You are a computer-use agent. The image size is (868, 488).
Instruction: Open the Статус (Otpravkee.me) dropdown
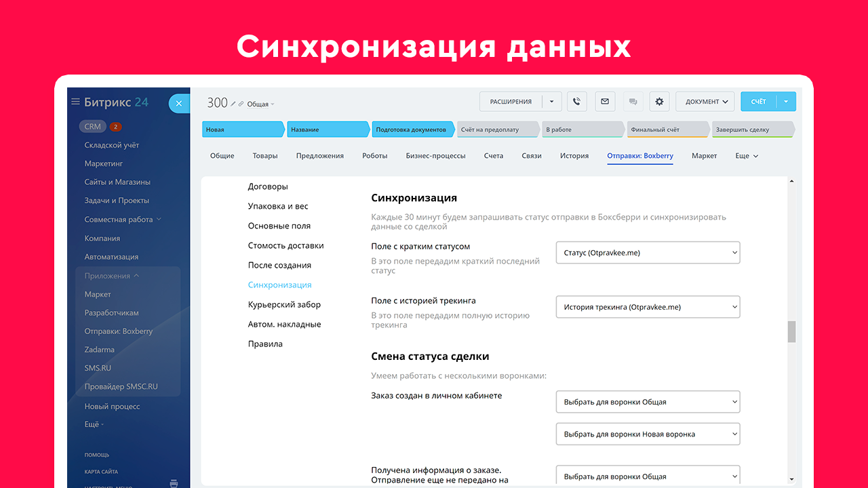pyautogui.click(x=647, y=253)
